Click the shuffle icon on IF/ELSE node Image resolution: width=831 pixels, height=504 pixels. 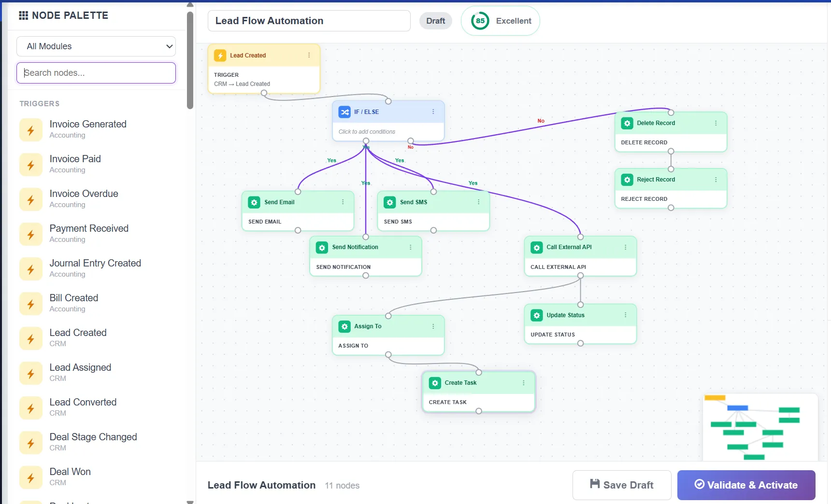[344, 112]
